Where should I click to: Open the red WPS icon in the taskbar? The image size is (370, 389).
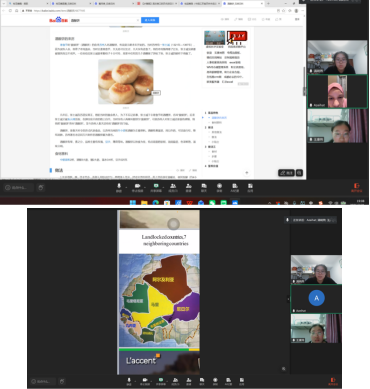(189, 202)
